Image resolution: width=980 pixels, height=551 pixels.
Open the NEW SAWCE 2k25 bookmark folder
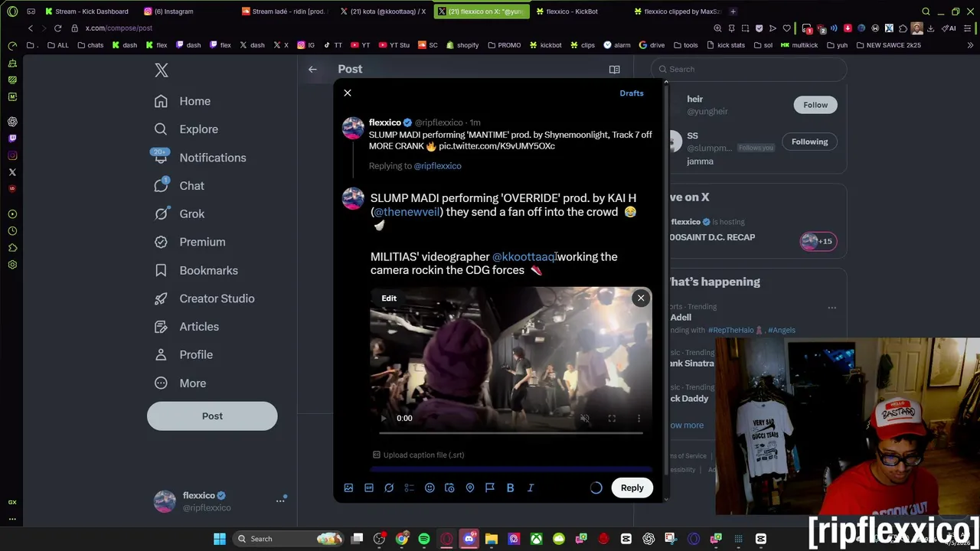tap(888, 45)
